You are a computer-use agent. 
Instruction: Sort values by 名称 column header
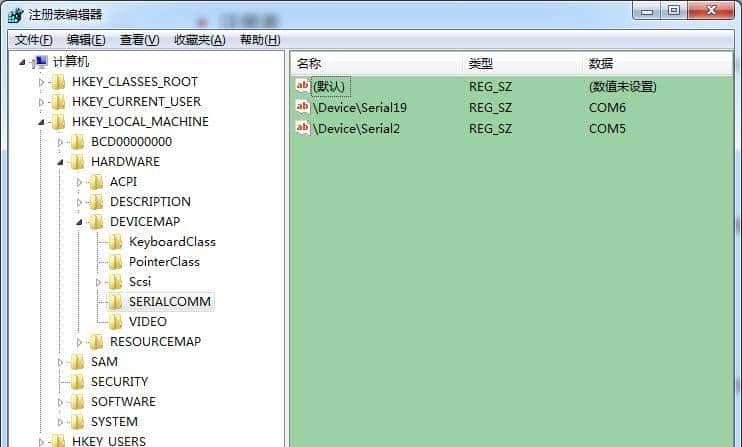tap(377, 63)
